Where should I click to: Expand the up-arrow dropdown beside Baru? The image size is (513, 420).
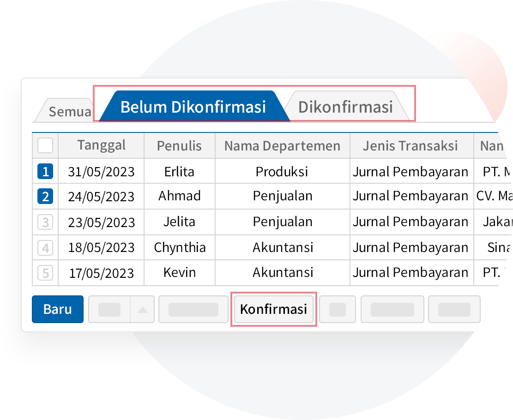142,309
